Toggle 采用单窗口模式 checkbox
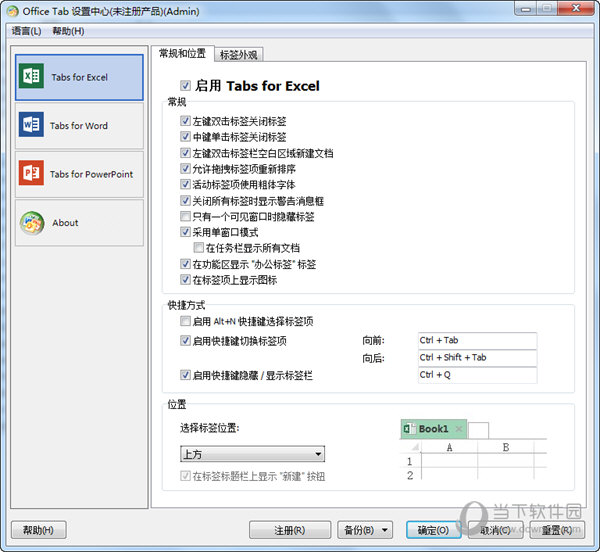The width and height of the screenshot is (600, 552). (x=185, y=232)
